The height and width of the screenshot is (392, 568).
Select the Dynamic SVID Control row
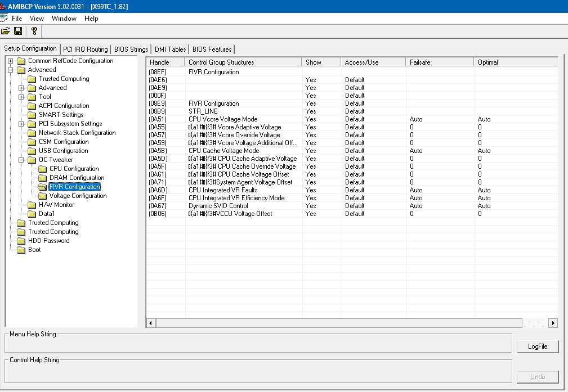352,206
